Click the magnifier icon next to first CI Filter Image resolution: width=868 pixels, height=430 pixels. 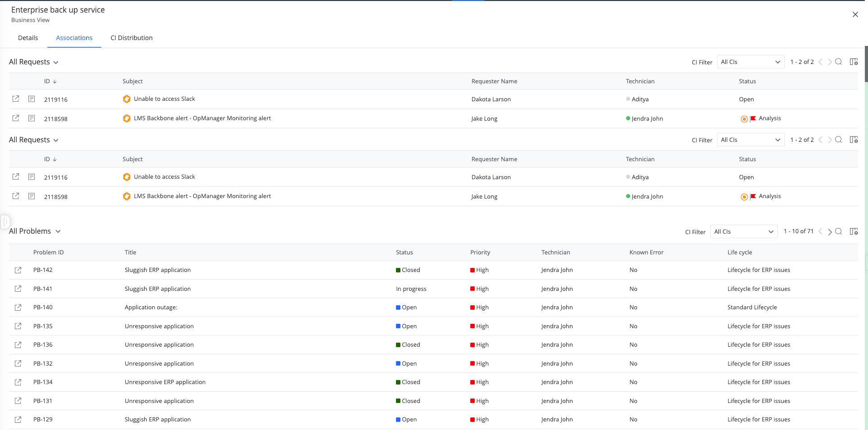pyautogui.click(x=839, y=62)
